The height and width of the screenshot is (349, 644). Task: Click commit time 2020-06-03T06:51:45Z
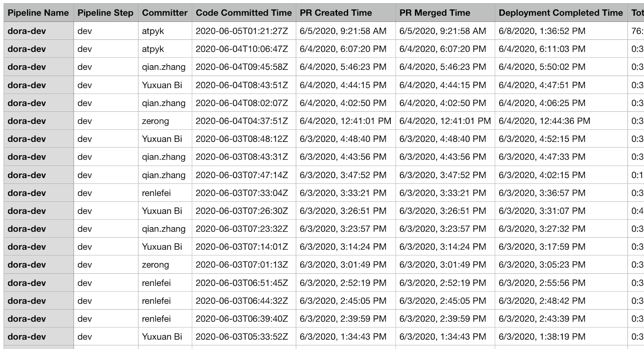(x=242, y=283)
